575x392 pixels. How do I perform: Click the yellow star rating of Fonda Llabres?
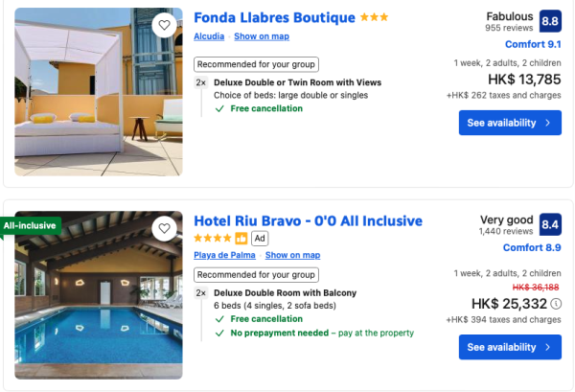pos(375,17)
